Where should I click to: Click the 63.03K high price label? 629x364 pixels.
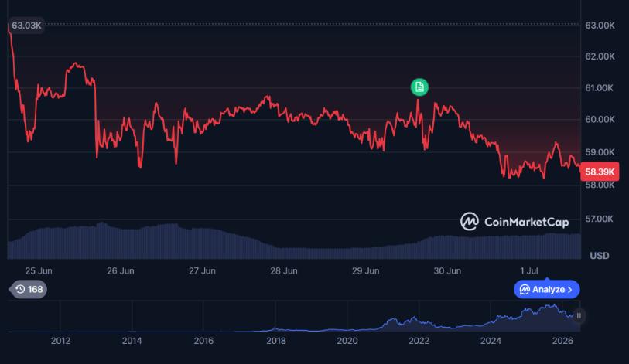pos(26,26)
